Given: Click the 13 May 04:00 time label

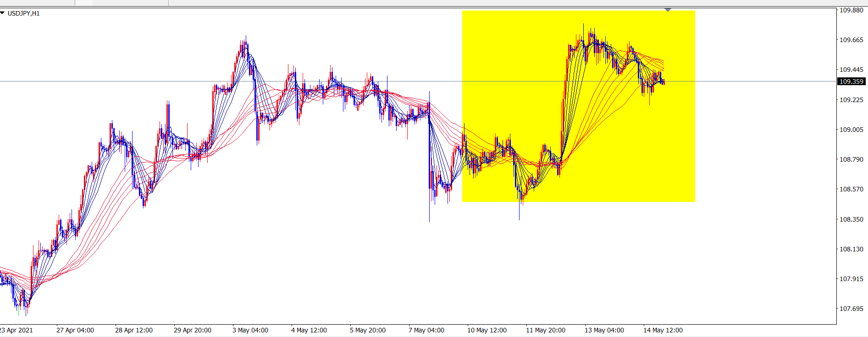Looking at the screenshot, I should click(604, 330).
